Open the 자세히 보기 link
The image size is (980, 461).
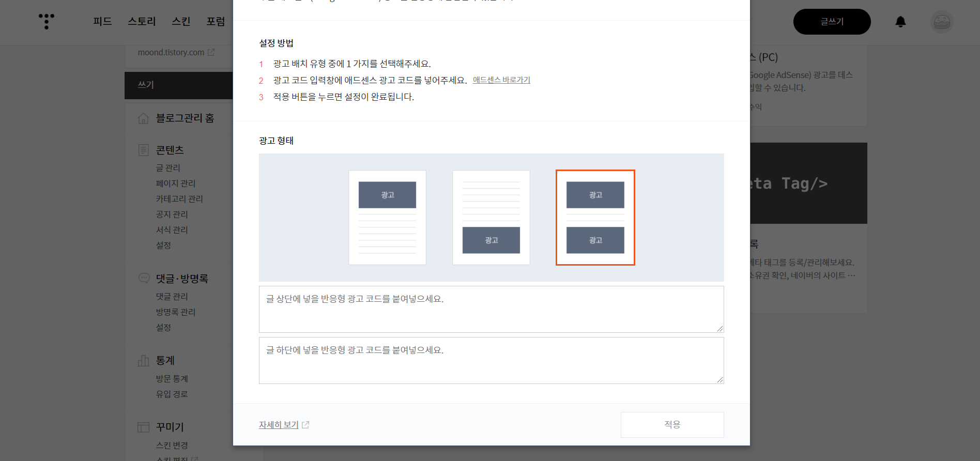(x=279, y=425)
